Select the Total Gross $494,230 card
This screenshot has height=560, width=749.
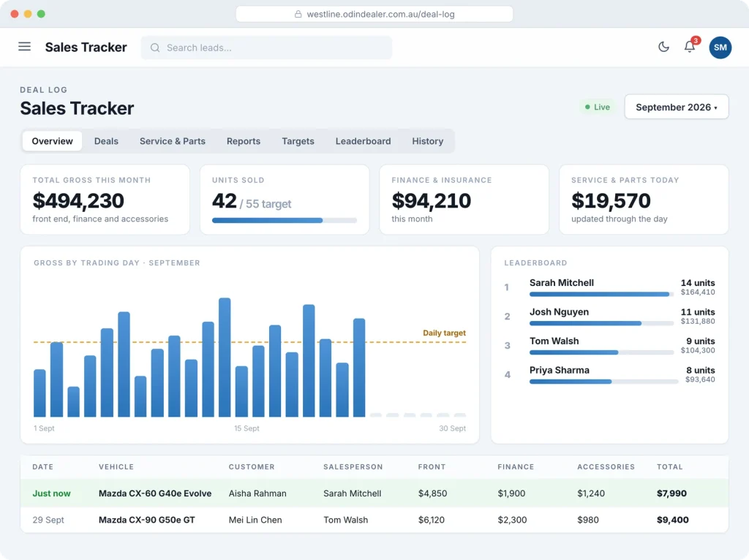point(105,200)
